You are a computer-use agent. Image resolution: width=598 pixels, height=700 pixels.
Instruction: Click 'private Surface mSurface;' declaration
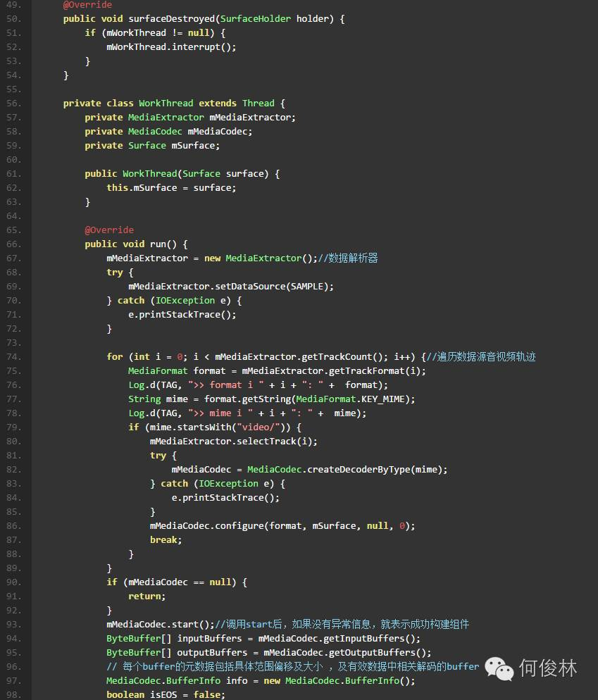point(152,146)
